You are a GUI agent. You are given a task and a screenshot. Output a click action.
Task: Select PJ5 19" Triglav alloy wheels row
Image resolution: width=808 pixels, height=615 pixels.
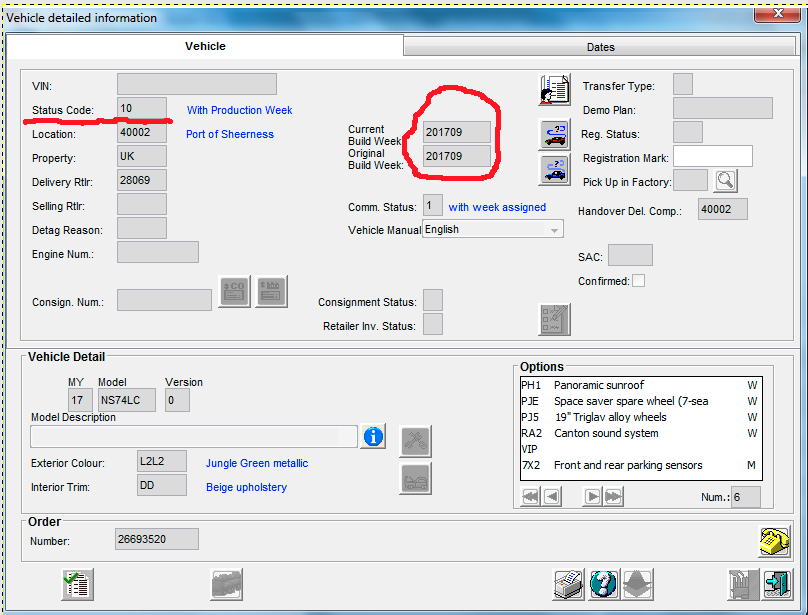tap(639, 417)
